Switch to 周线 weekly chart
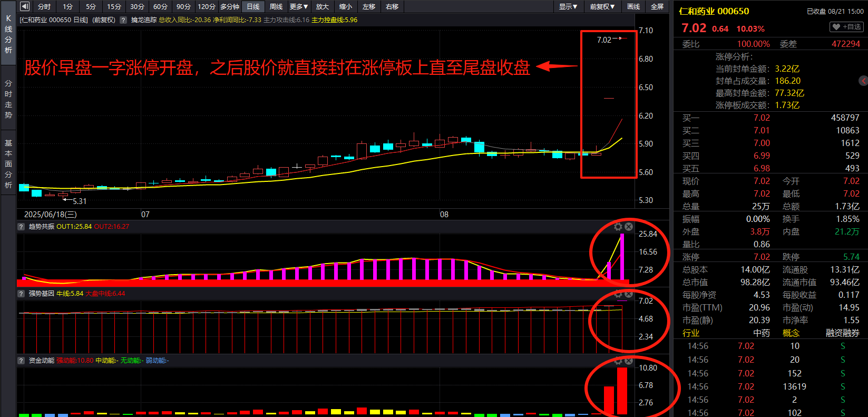 coord(276,6)
